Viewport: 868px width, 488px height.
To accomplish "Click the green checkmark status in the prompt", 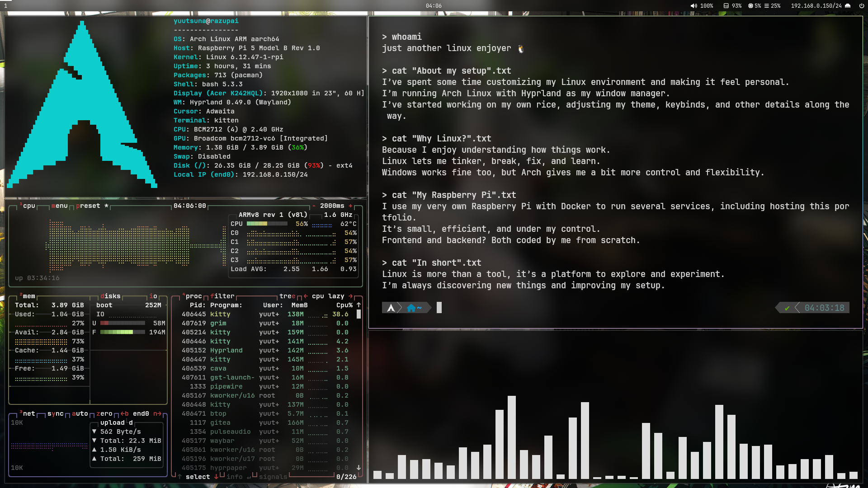I will point(787,308).
